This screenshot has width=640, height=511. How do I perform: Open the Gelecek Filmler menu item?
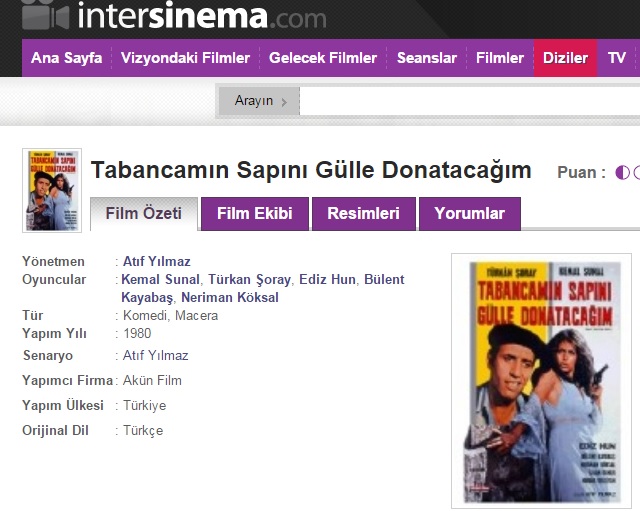(323, 58)
